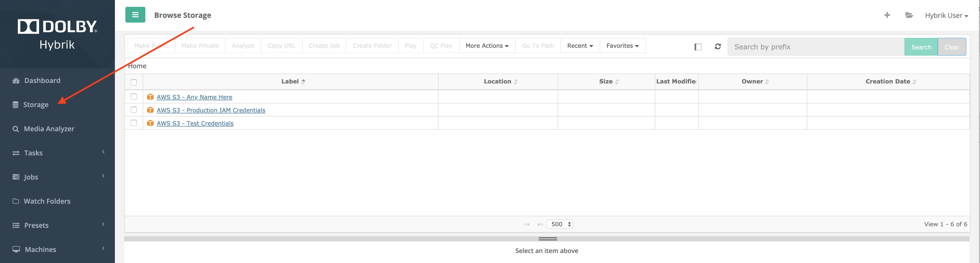Open AWS S3 - Production IAM Credentials link
This screenshot has height=263, width=980.
[x=211, y=110]
